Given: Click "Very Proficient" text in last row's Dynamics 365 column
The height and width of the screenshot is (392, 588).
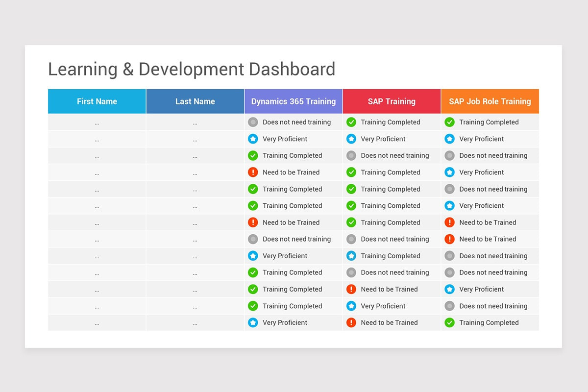Looking at the screenshot, I should pyautogui.click(x=285, y=322).
